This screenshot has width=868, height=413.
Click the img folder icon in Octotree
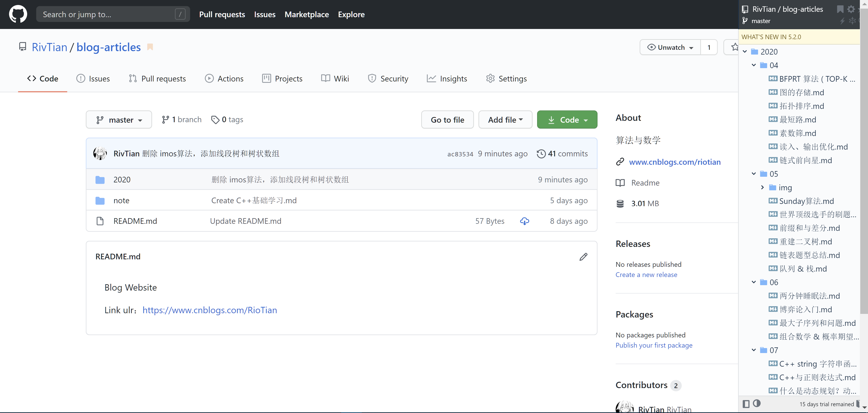[773, 187]
